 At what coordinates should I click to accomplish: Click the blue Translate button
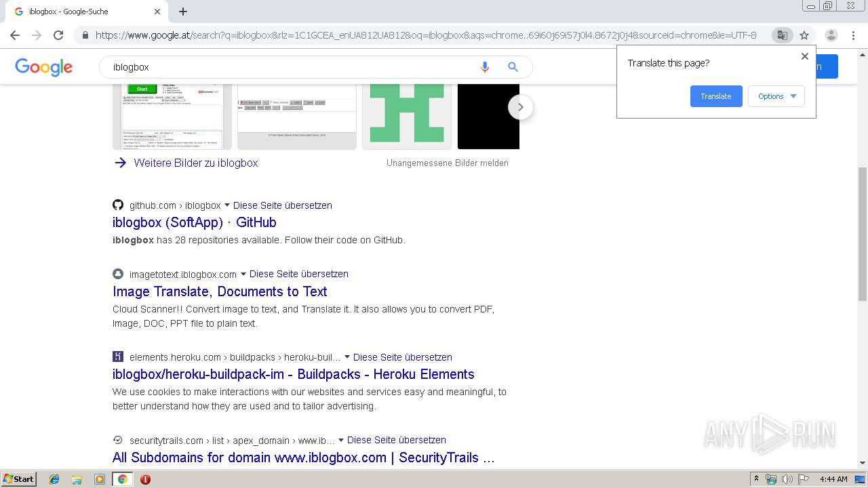pyautogui.click(x=716, y=96)
